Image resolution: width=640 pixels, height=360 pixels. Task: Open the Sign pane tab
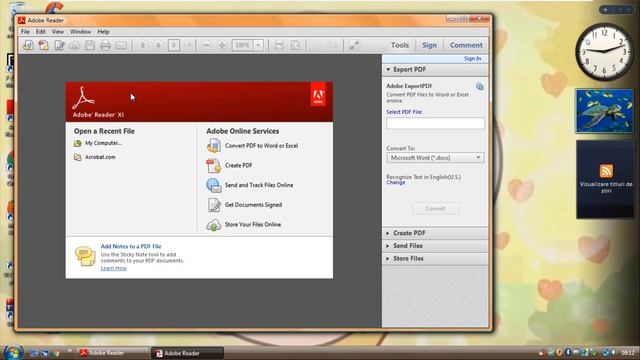pos(429,45)
